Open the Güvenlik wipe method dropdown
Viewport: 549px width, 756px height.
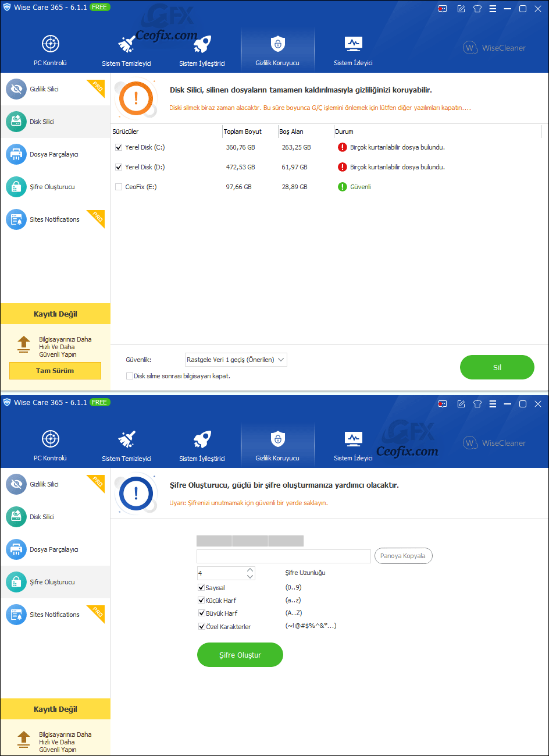(236, 360)
